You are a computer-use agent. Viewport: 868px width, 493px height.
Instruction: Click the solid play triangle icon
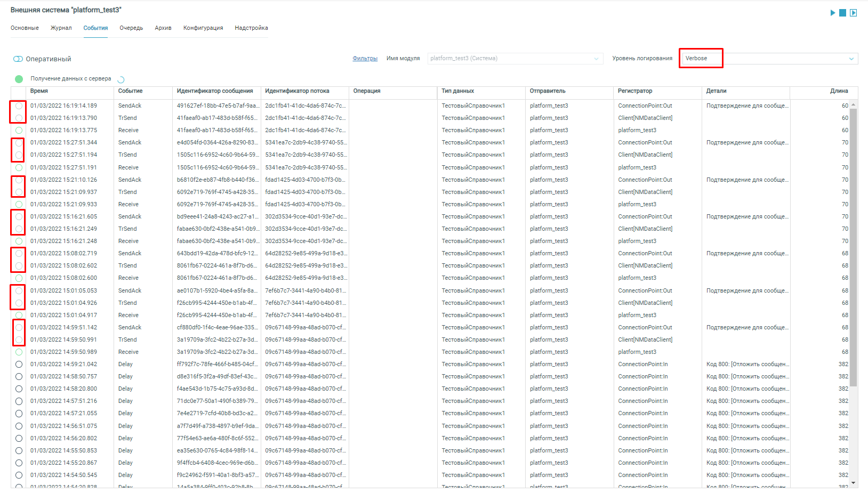(832, 13)
